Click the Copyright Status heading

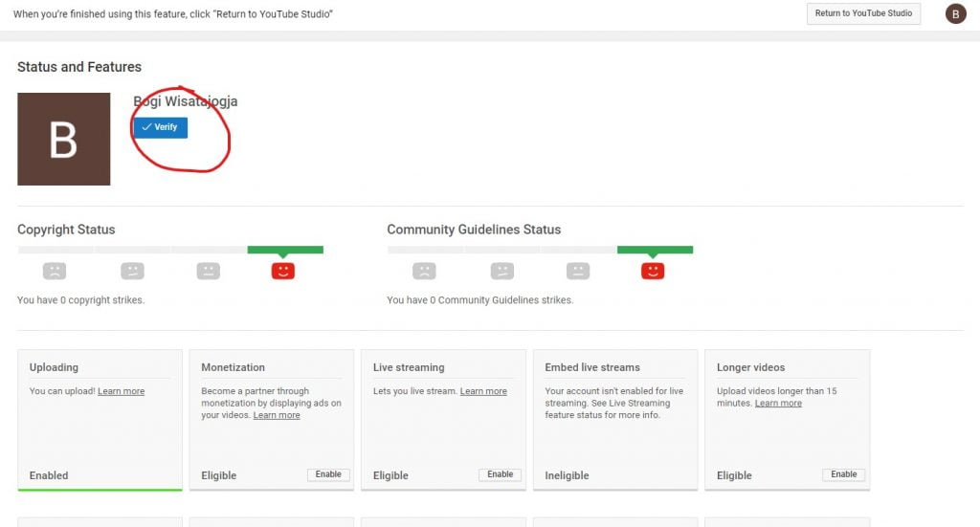(x=66, y=230)
